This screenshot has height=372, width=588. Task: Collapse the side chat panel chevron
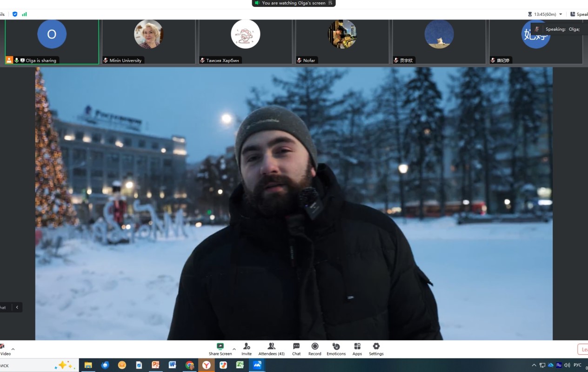coord(17,307)
